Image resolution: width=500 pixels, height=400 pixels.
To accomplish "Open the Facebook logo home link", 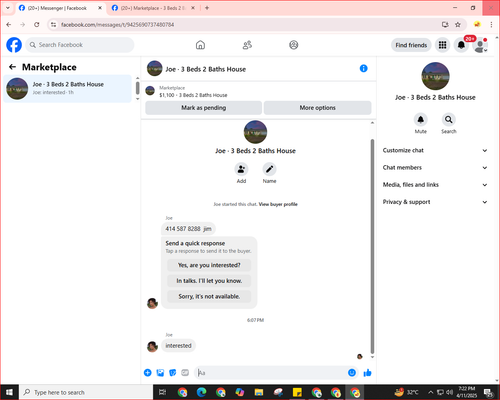I will (x=14, y=45).
